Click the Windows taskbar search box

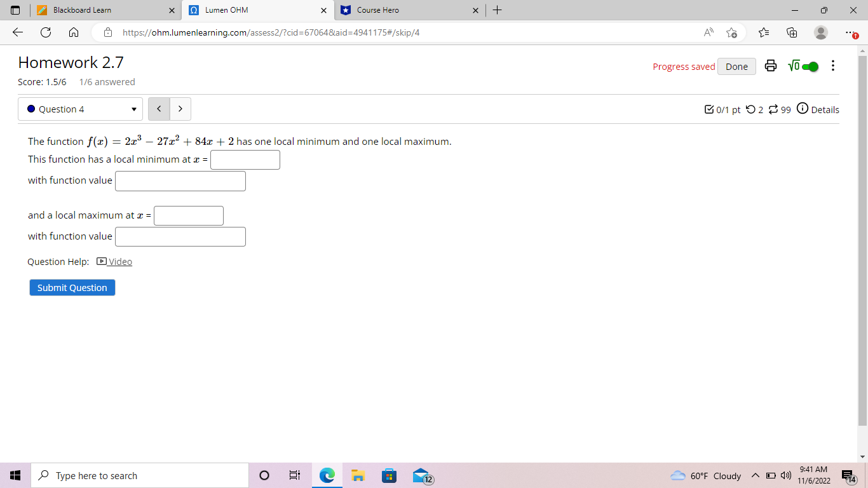pos(139,475)
